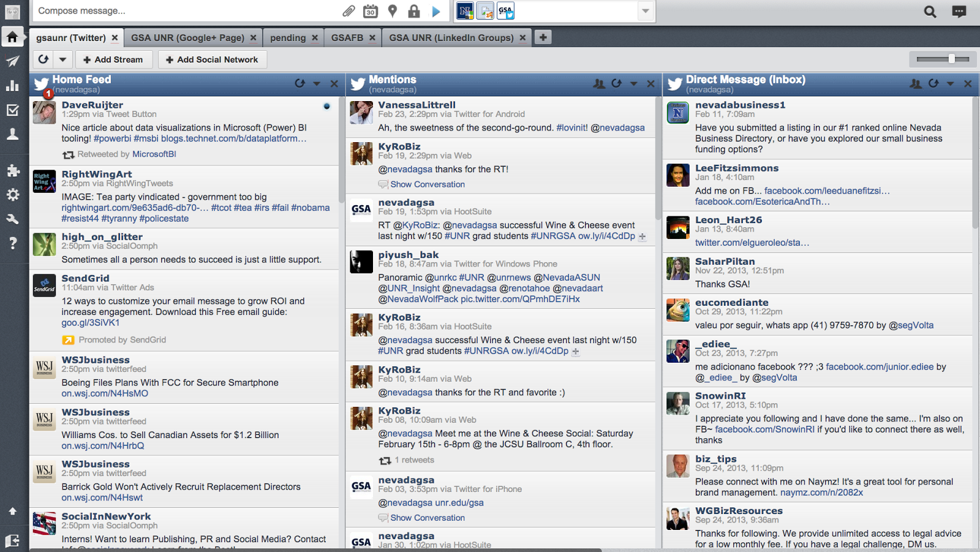The width and height of the screenshot is (980, 552).
Task: Open the Assignments checkbox icon in sidebar
Action: pyautogui.click(x=12, y=110)
